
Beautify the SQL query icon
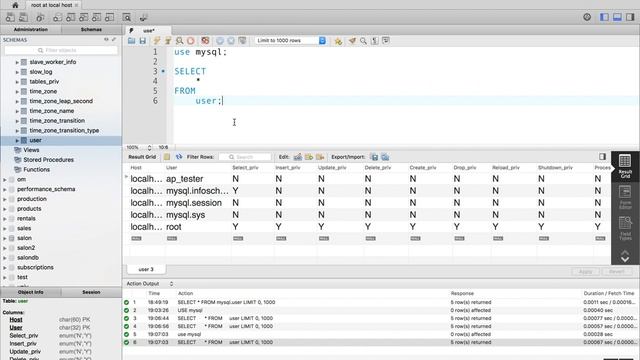(x=352, y=41)
